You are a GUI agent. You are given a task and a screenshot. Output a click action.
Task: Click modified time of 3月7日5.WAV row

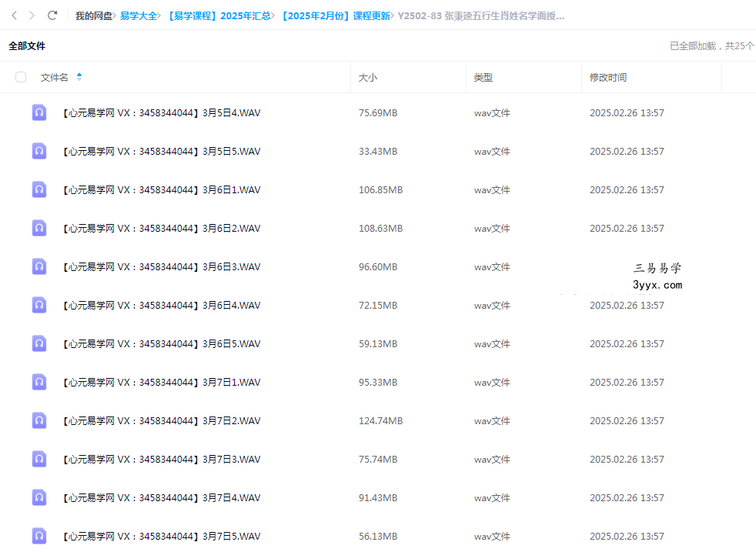pos(627,537)
